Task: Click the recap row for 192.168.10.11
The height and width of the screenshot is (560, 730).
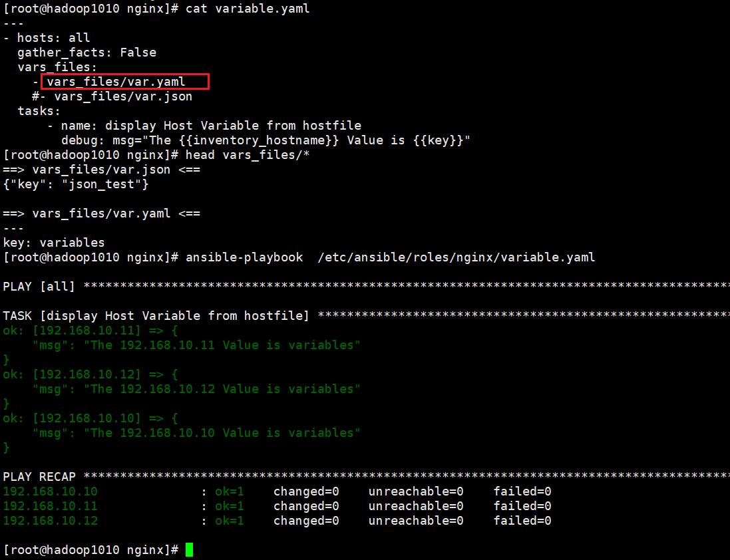Action: click(277, 506)
